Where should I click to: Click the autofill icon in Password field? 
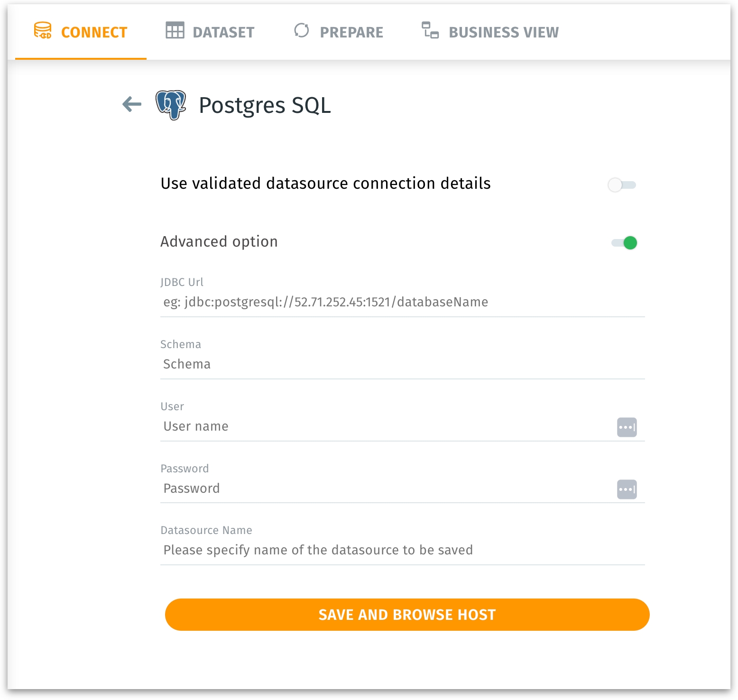(627, 489)
